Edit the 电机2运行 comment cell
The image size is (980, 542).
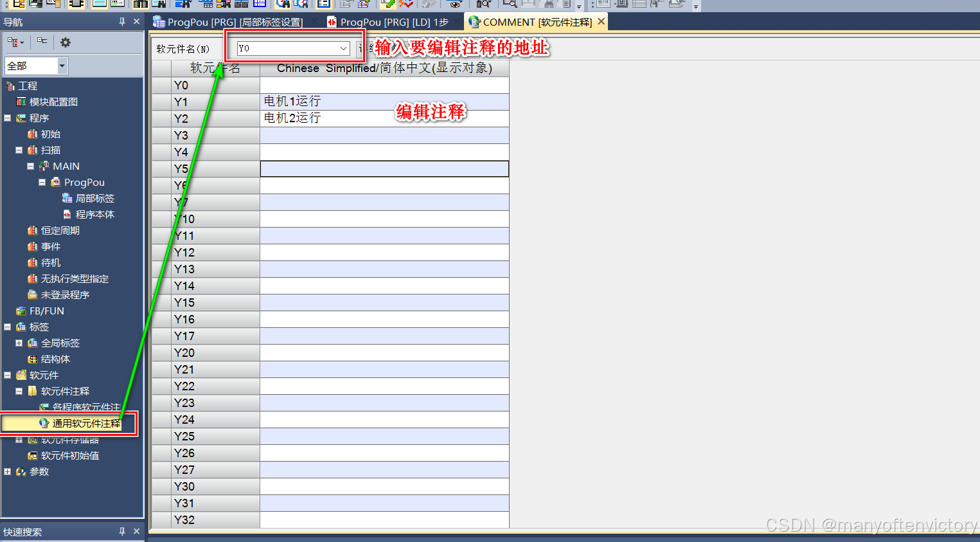tap(384, 118)
